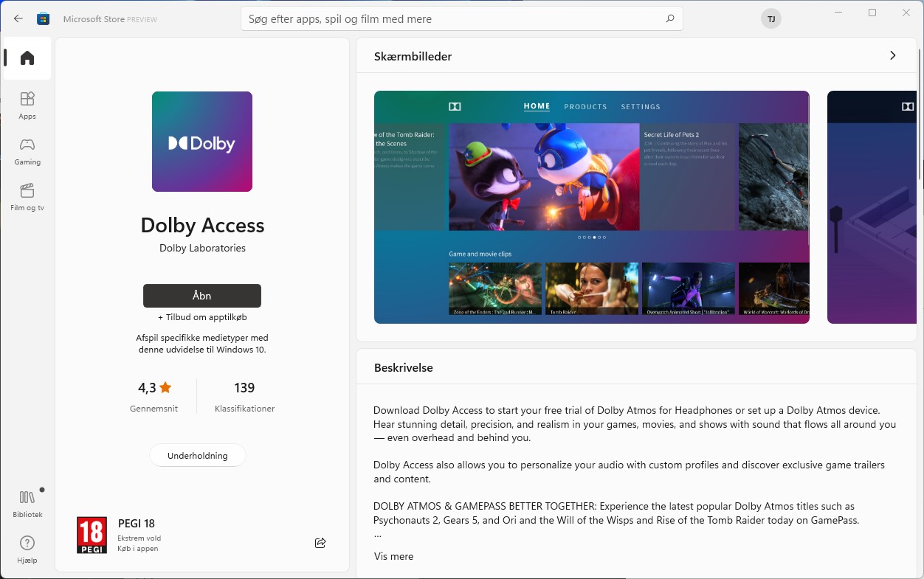Click the Dolby app logo tile
Screen dimensions: 924x579
[202, 142]
